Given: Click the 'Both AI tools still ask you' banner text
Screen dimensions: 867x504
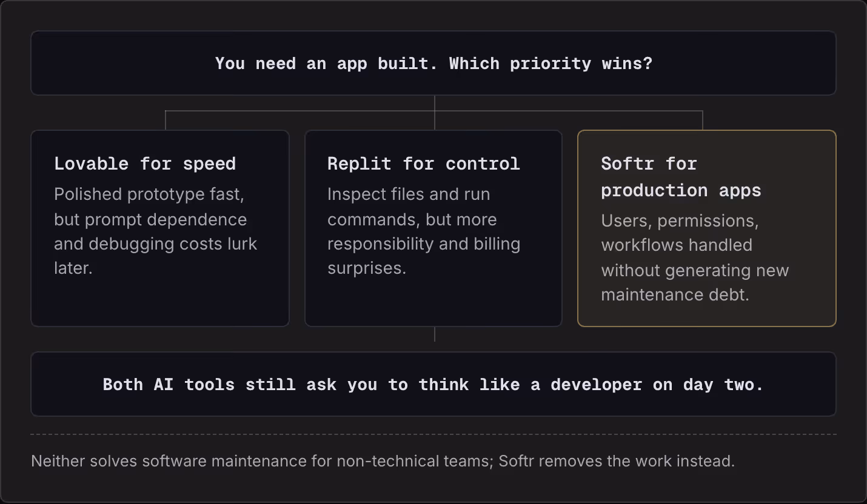Looking at the screenshot, I should [x=433, y=385].
